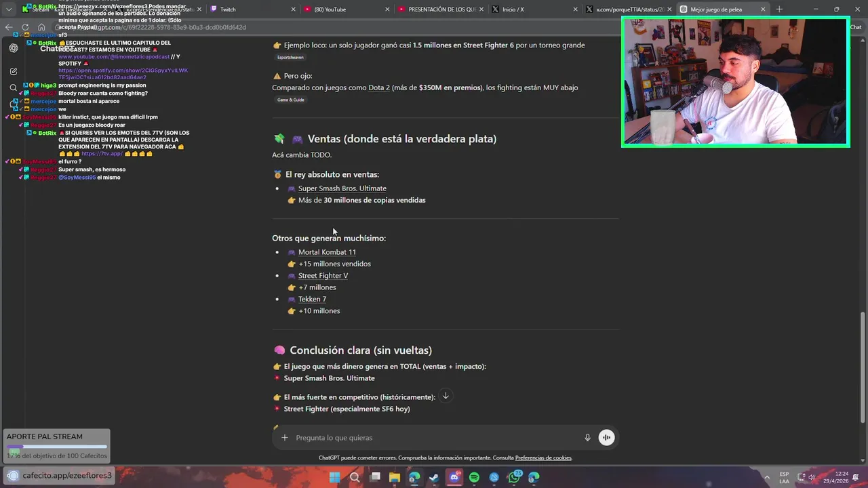Image resolution: width=868 pixels, height=488 pixels.
Task: Open File Explorer from taskbar
Action: pyautogui.click(x=395, y=477)
